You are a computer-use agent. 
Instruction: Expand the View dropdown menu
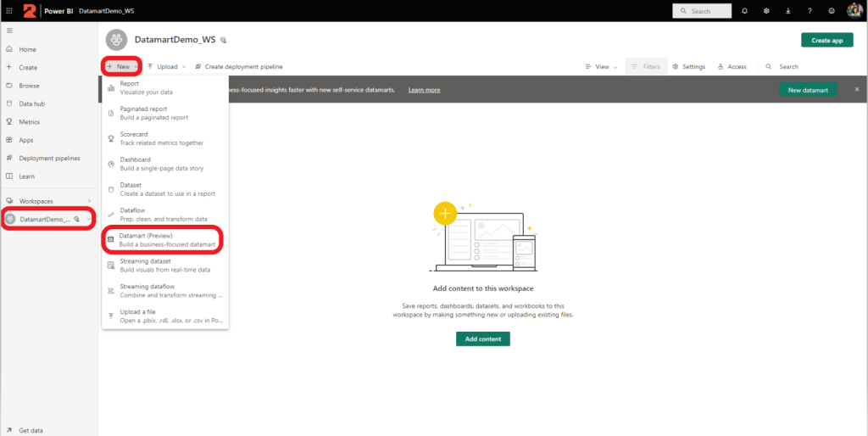pos(601,66)
